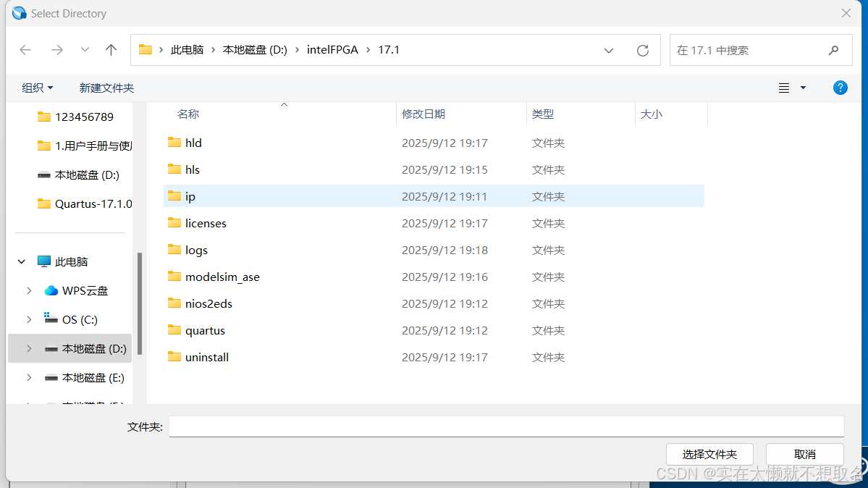
Task: Open recent locations chevron near arrows
Action: pos(85,50)
